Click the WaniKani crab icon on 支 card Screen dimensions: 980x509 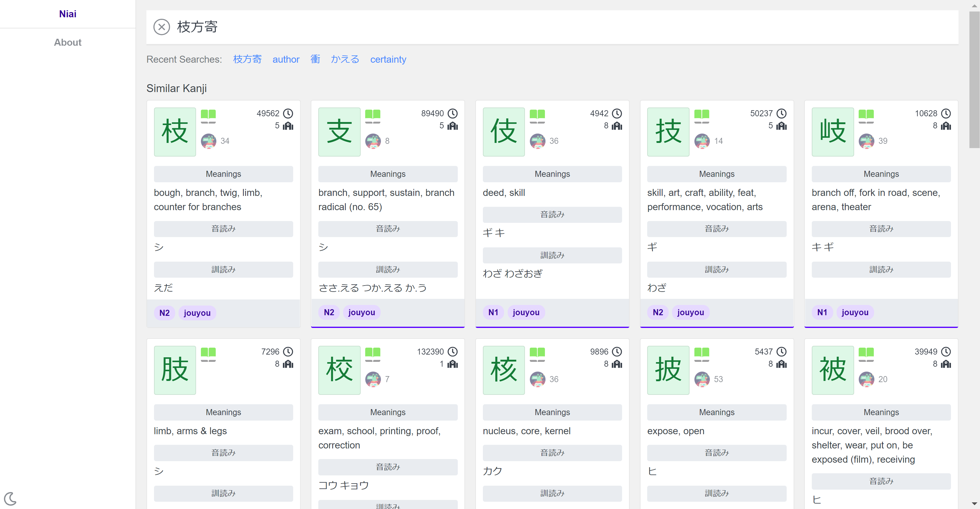click(373, 141)
